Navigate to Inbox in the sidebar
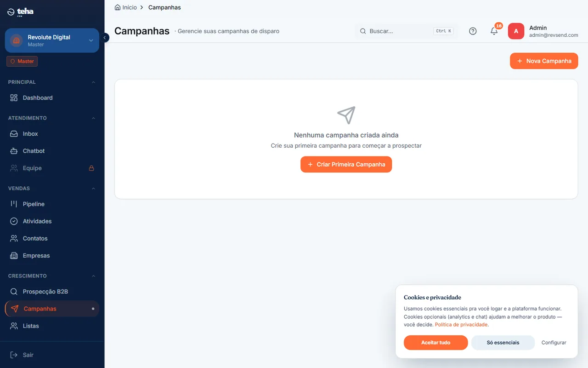 click(52, 134)
